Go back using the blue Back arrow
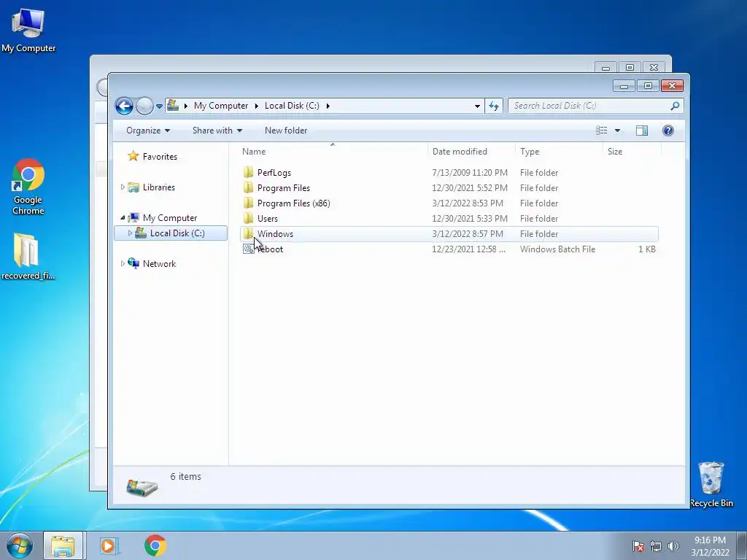Image resolution: width=747 pixels, height=560 pixels. (124, 106)
